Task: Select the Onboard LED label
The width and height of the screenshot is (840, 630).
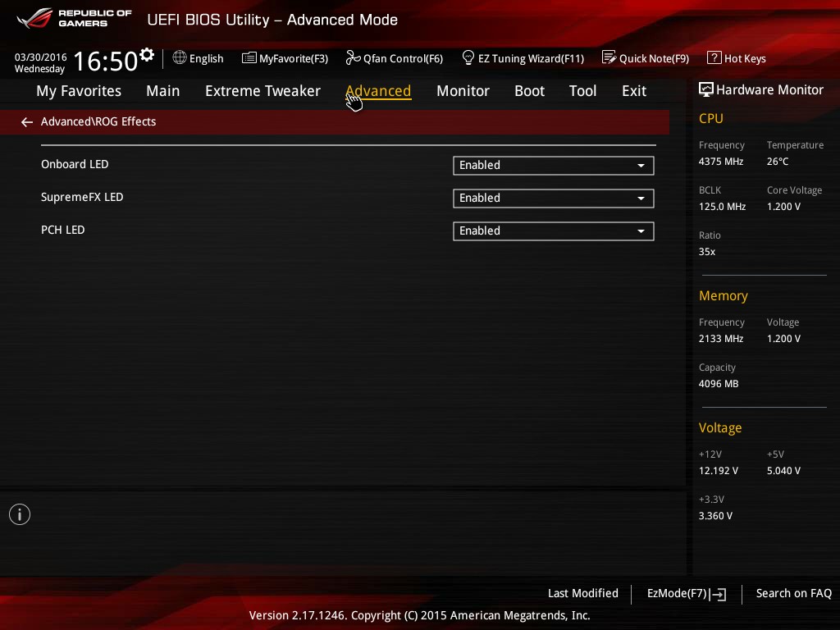Action: [x=75, y=164]
